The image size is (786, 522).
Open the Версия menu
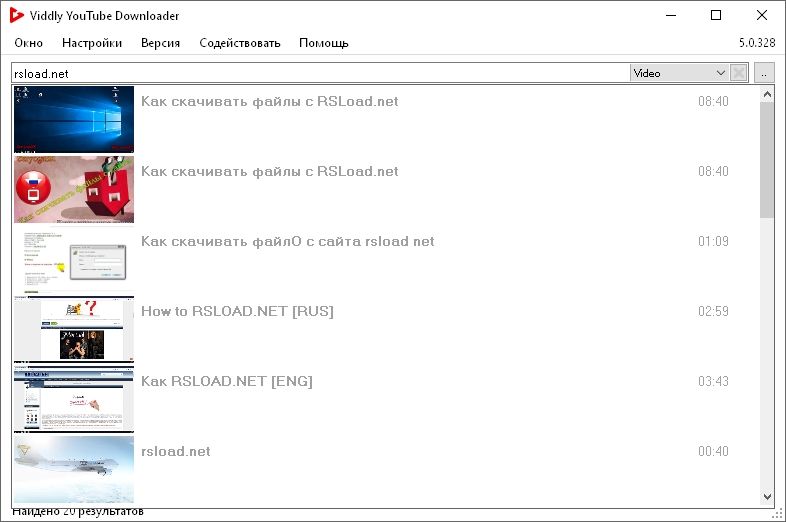pyautogui.click(x=160, y=43)
